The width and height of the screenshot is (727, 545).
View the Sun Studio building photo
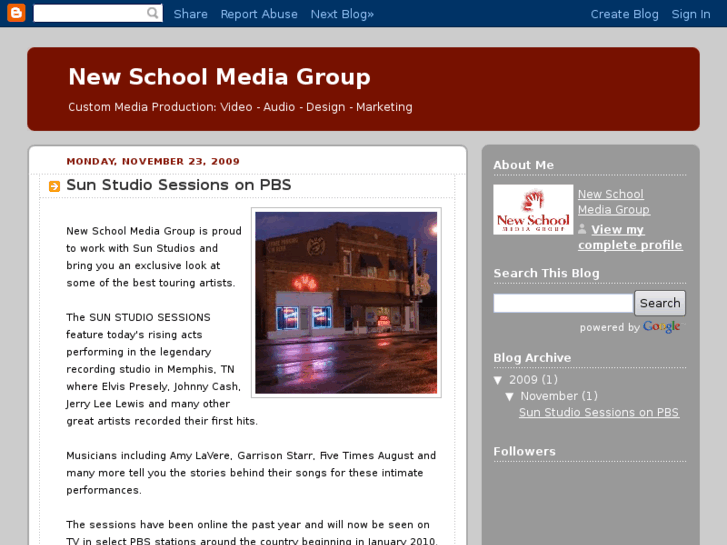[346, 302]
